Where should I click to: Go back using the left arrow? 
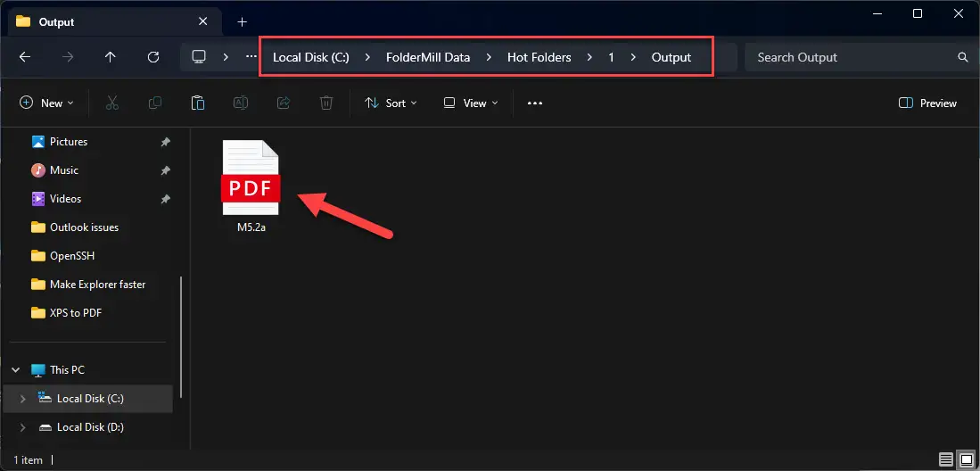(25, 57)
